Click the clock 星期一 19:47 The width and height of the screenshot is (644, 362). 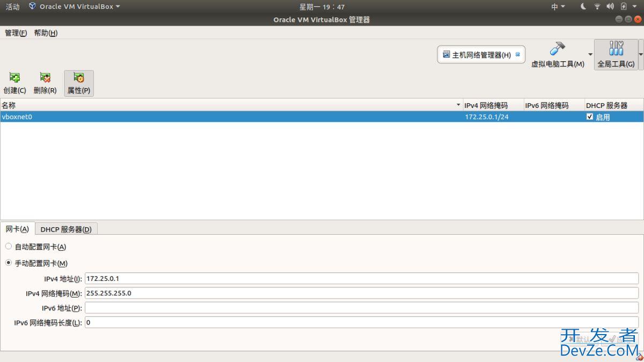pos(322,6)
